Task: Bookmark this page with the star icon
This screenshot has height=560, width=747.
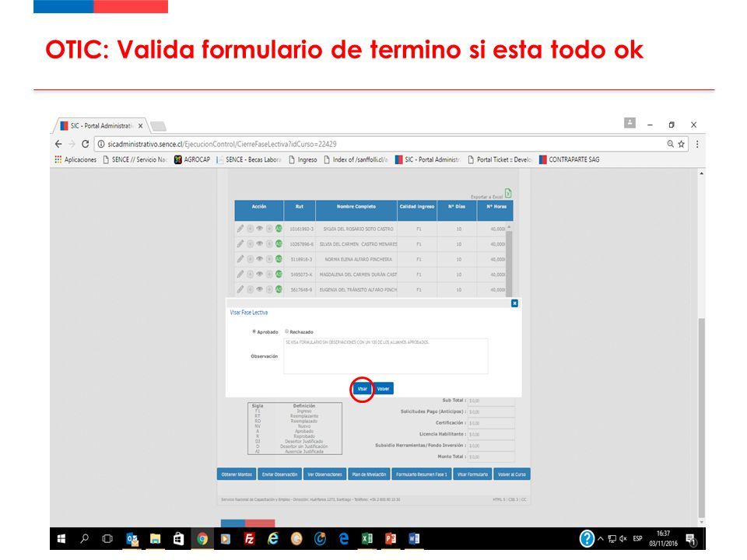Action: point(682,144)
